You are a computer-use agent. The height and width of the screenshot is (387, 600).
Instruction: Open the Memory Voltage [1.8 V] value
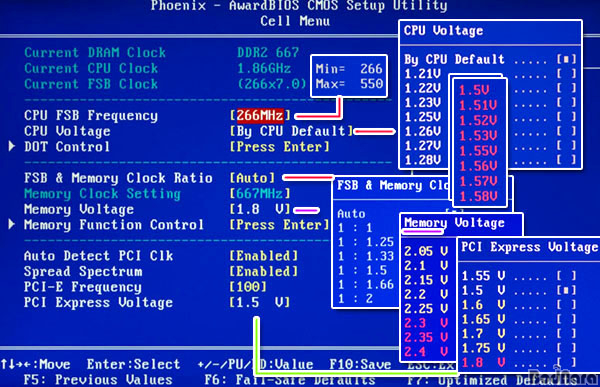[x=260, y=209]
